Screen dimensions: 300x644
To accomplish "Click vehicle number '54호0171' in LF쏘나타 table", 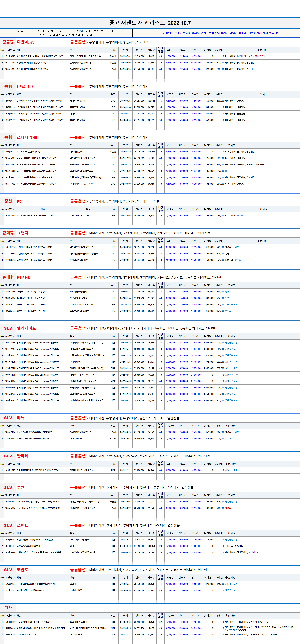I will [10, 101].
